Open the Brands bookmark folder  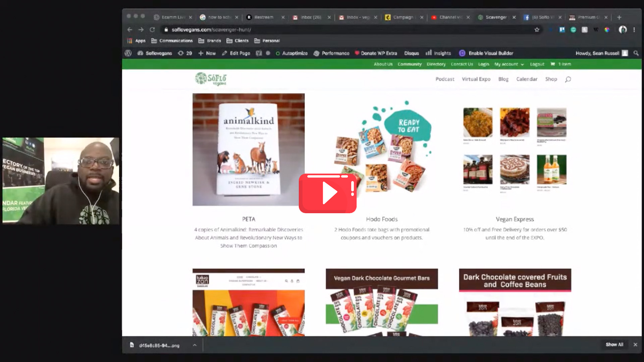210,41
